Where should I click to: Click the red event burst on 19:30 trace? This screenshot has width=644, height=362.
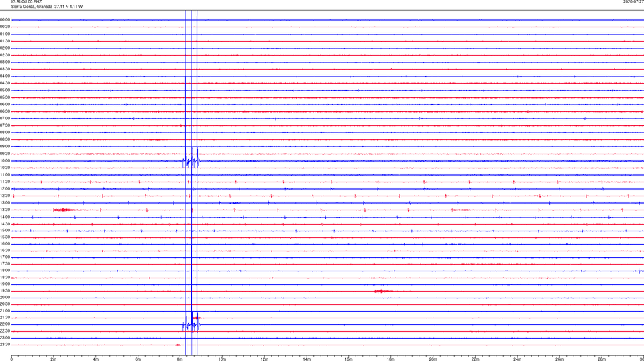tap(382, 291)
